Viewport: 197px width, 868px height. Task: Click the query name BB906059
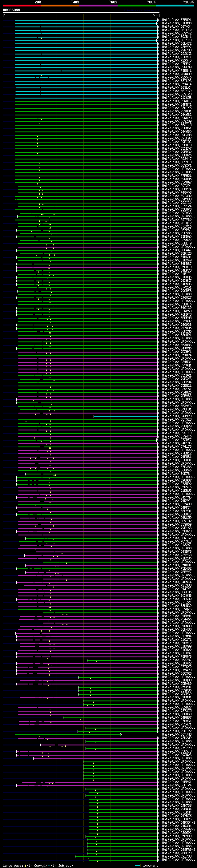[x=11, y=10]
